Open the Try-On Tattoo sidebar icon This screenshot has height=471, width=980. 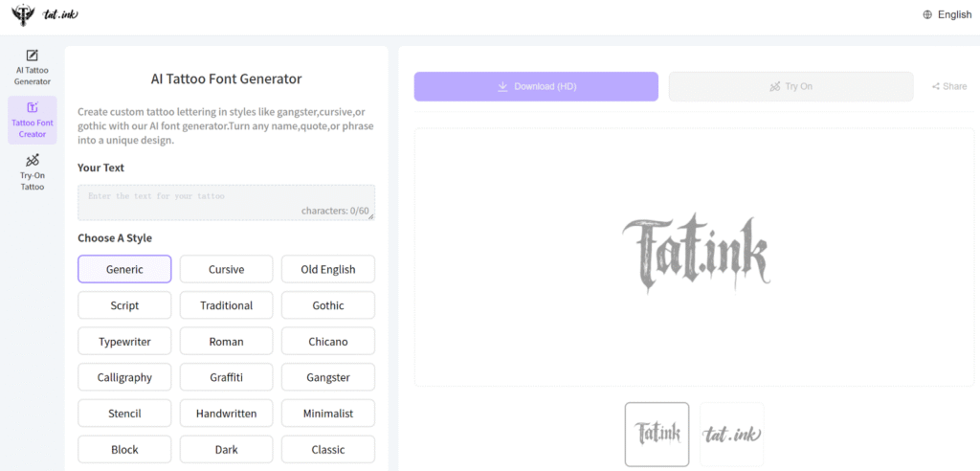pyautogui.click(x=33, y=161)
